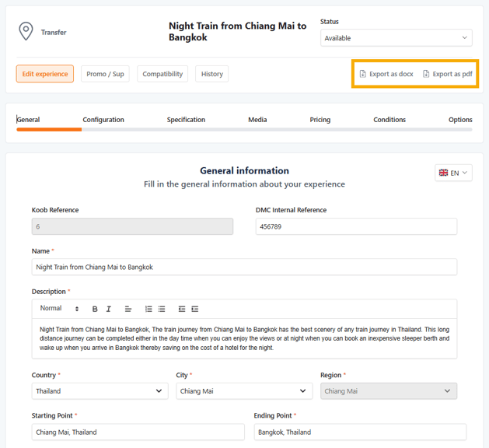Screen dimensions: 489x448
Task: Go to the Pricing tab
Action: point(320,120)
